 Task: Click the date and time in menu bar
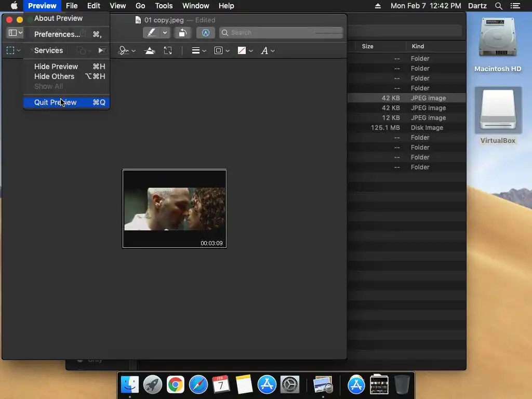point(426,6)
